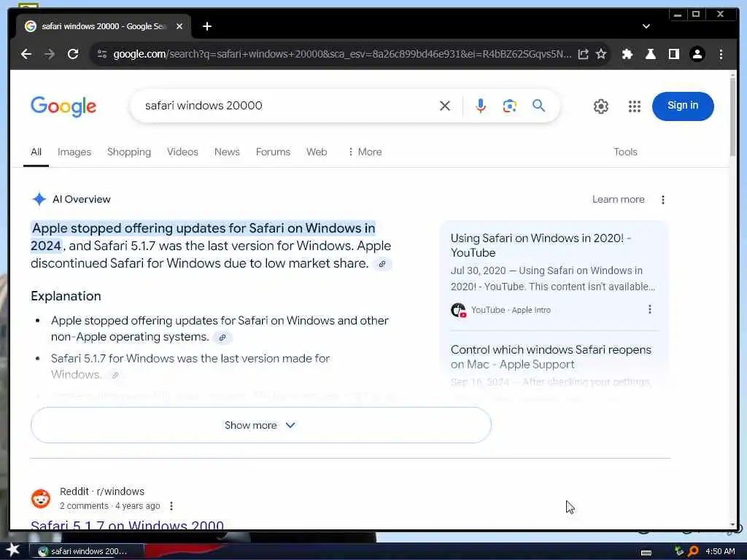Open the tab search dropdown arrow
This screenshot has width=747, height=560.
tap(646, 26)
